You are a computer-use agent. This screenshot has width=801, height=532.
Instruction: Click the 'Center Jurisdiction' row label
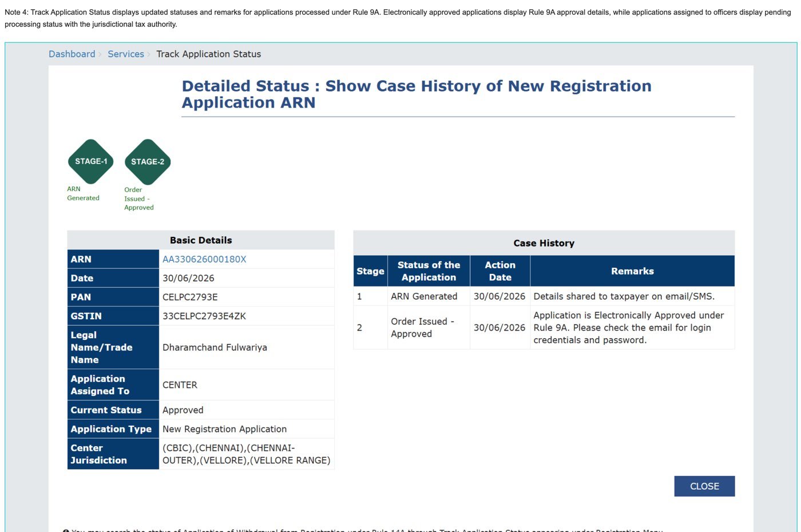coord(113,454)
